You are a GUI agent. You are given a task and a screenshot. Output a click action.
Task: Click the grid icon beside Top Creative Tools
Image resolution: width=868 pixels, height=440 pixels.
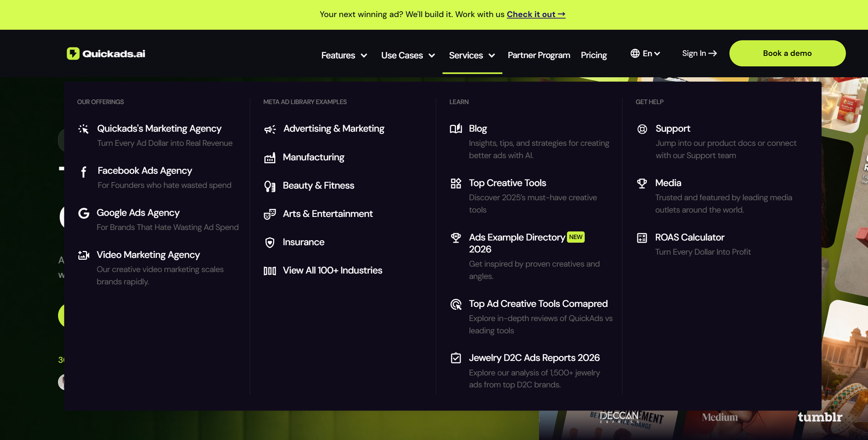click(x=456, y=183)
